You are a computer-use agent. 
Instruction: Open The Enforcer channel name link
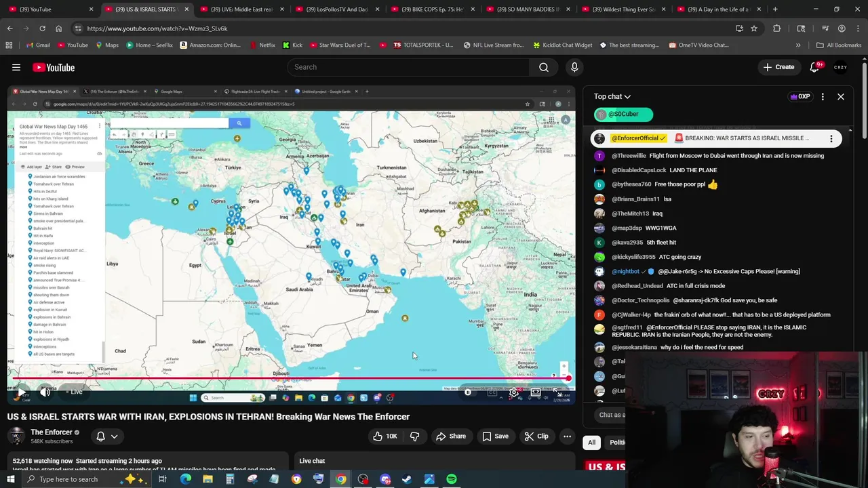52,432
